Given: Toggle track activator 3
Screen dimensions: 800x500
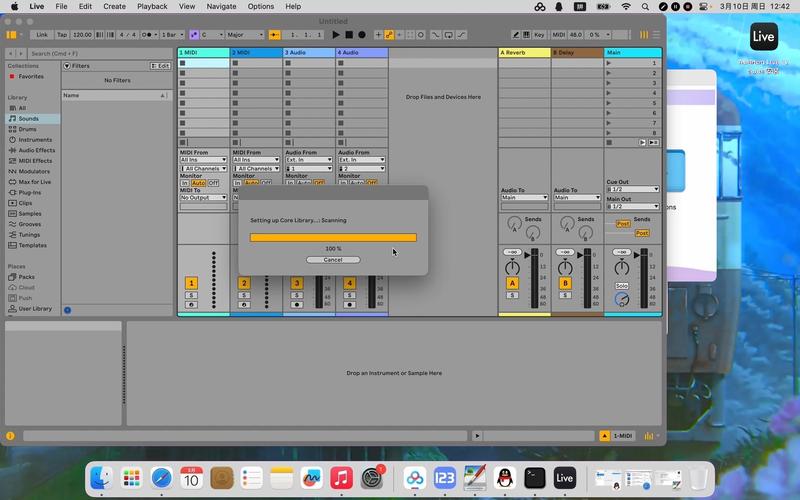Looking at the screenshot, I should tap(297, 283).
